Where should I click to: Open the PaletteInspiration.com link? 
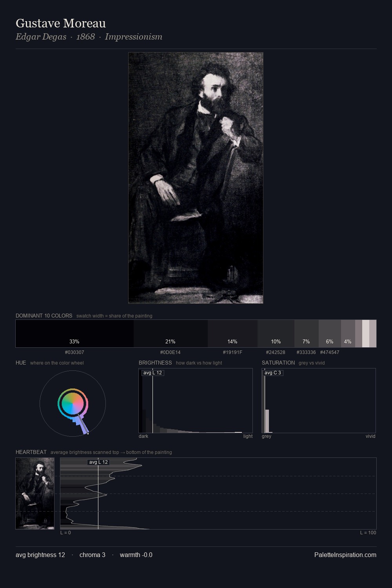point(345,555)
